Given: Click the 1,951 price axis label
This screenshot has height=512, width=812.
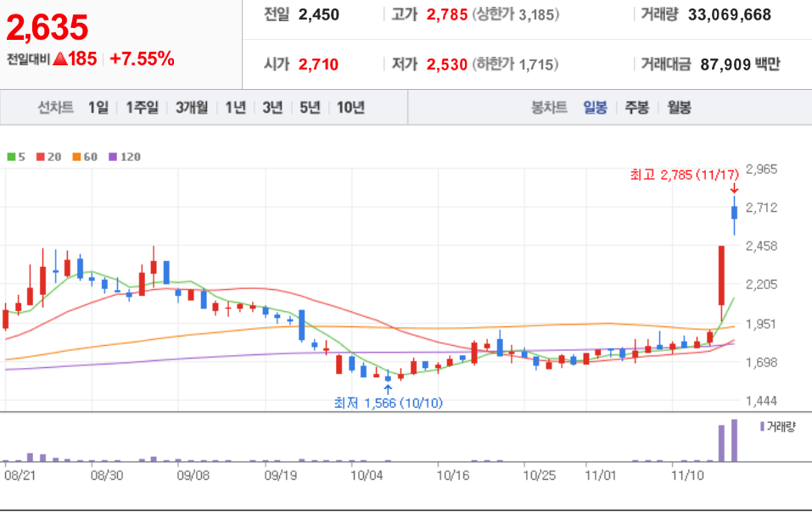Looking at the screenshot, I should coord(761,324).
